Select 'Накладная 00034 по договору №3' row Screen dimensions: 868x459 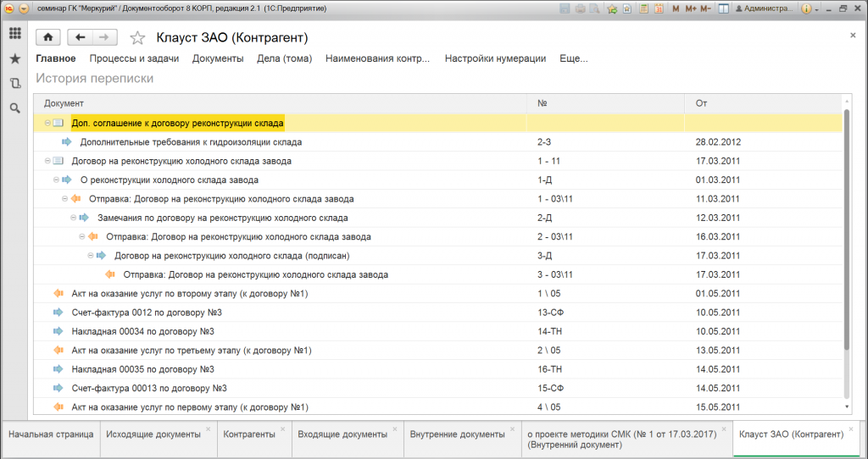pos(438,331)
